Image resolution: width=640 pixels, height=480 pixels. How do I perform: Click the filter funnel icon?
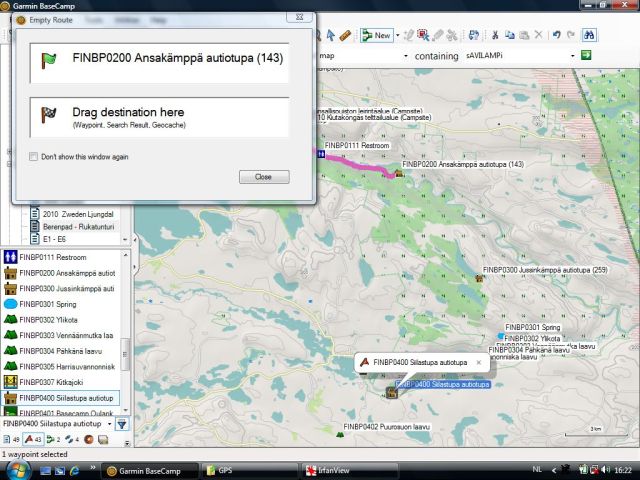click(x=122, y=424)
